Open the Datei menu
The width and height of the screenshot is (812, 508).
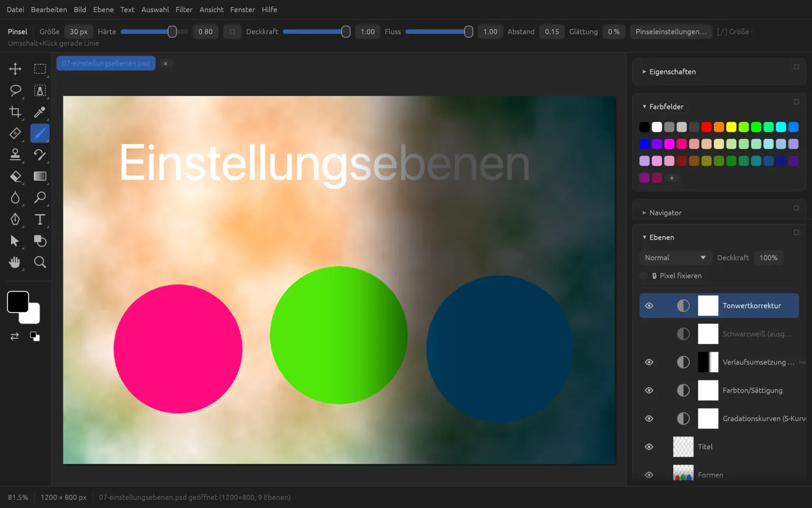coord(15,10)
